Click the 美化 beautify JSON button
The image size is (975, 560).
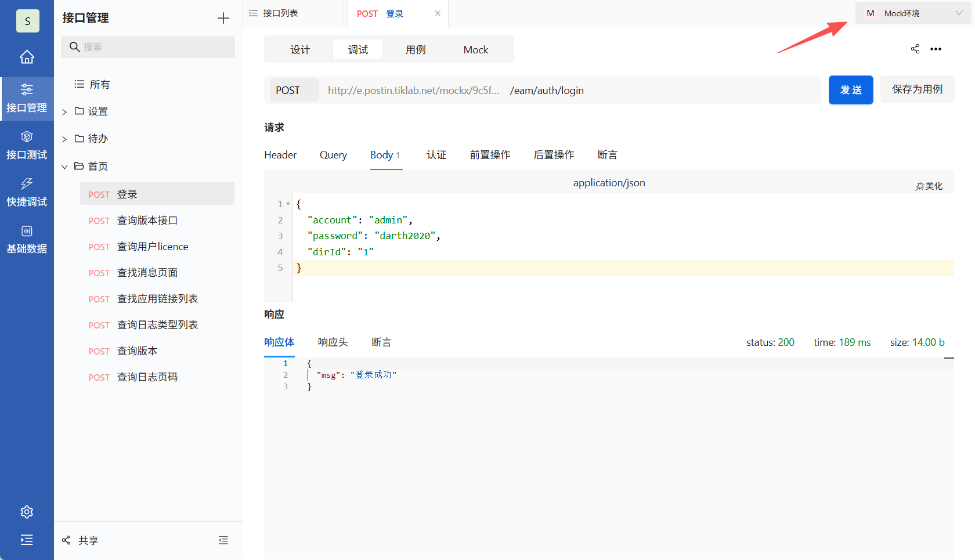click(929, 186)
